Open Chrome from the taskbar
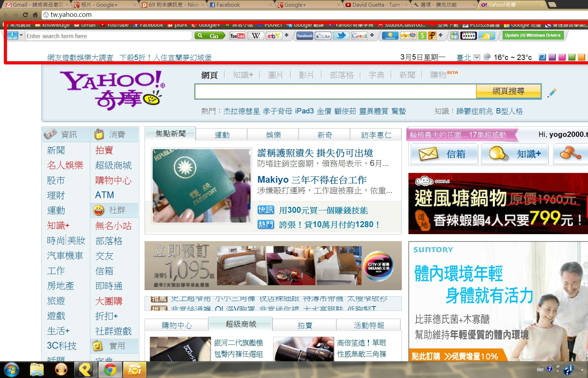 tap(110, 370)
